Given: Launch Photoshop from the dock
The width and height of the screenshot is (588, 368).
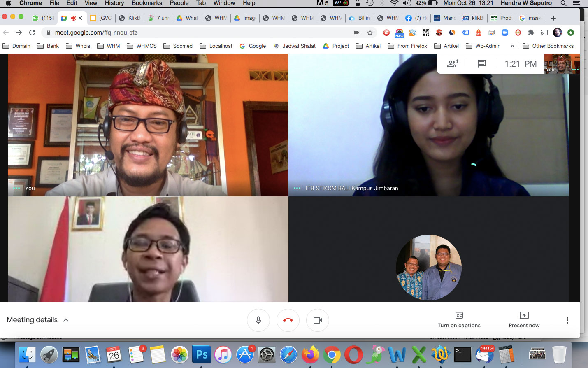Looking at the screenshot, I should coord(202,354).
